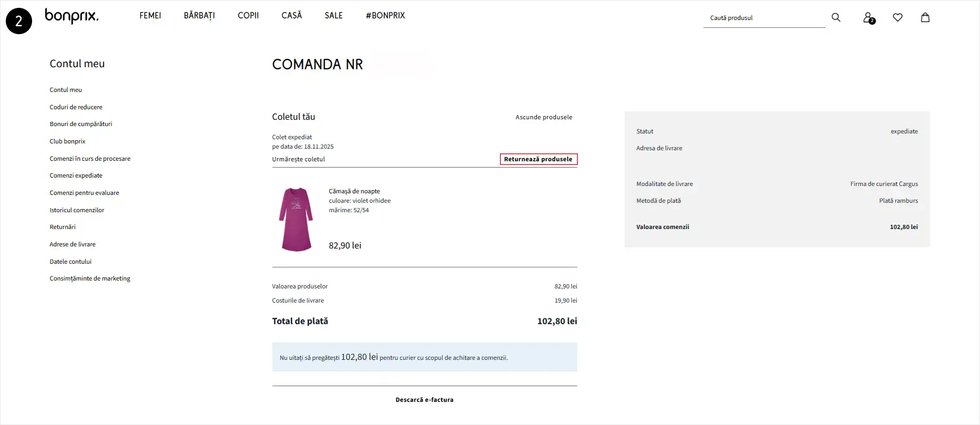Open the nightgown product thumbnail

coord(296,220)
